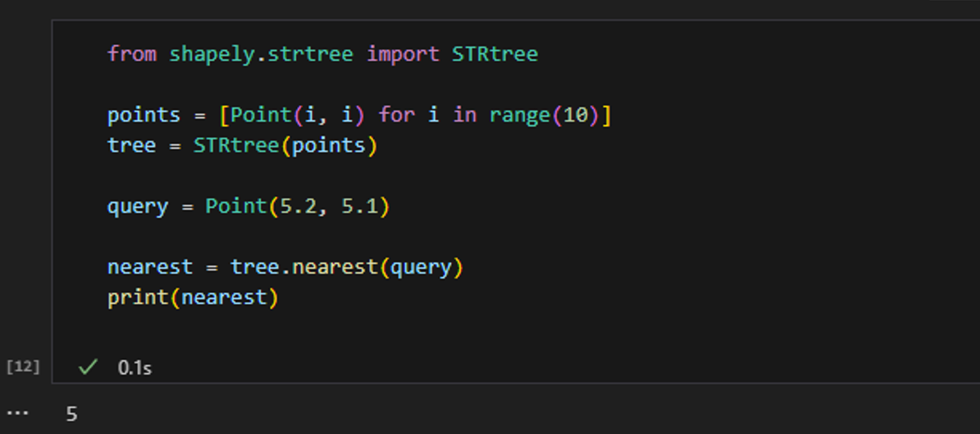The width and height of the screenshot is (980, 434).
Task: Click 'nearest' argument inside print call
Action: pos(224,297)
